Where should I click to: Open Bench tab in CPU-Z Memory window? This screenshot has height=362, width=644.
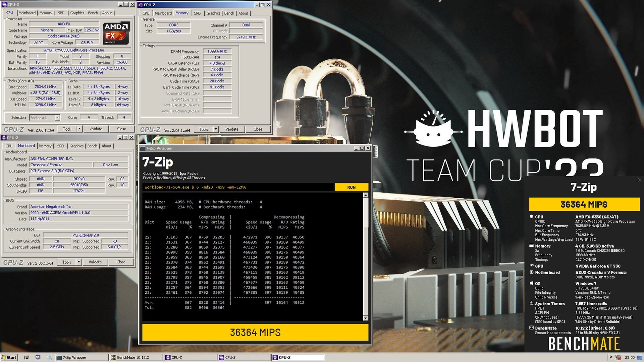(x=229, y=13)
